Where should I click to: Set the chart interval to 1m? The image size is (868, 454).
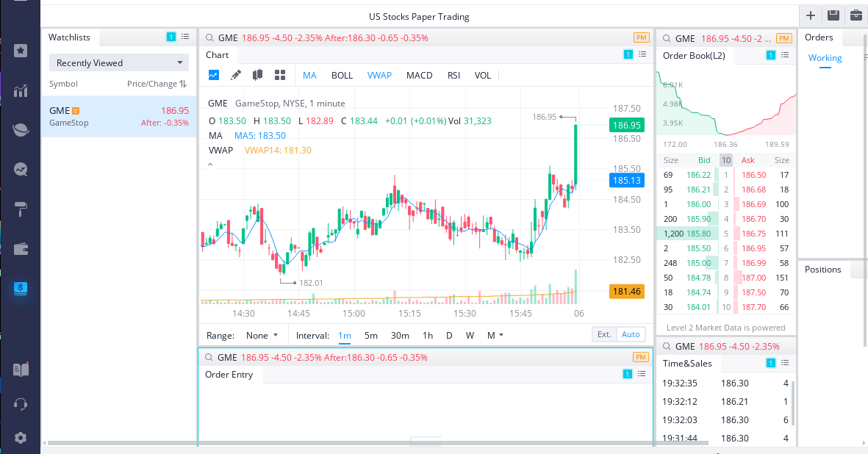344,335
